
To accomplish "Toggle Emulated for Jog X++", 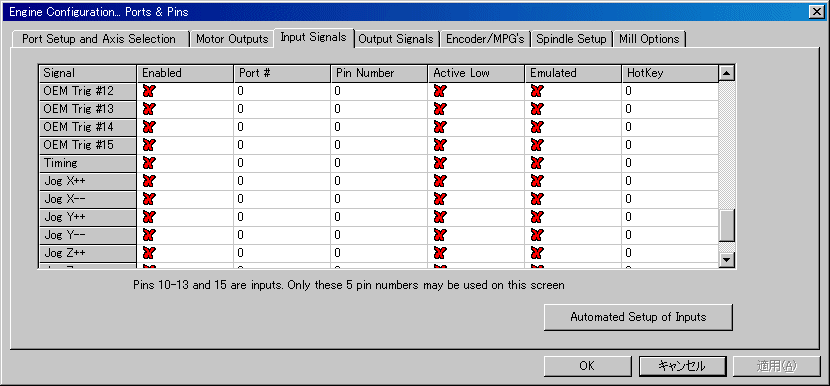I will [537, 181].
